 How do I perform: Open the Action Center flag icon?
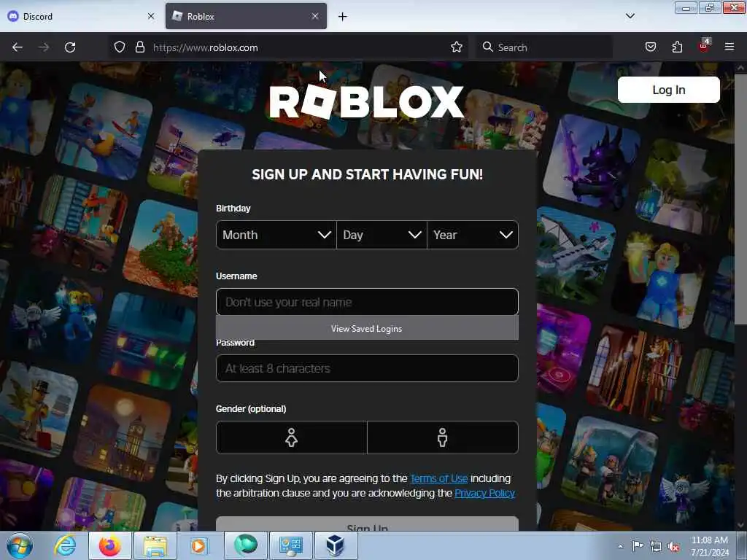click(638, 546)
